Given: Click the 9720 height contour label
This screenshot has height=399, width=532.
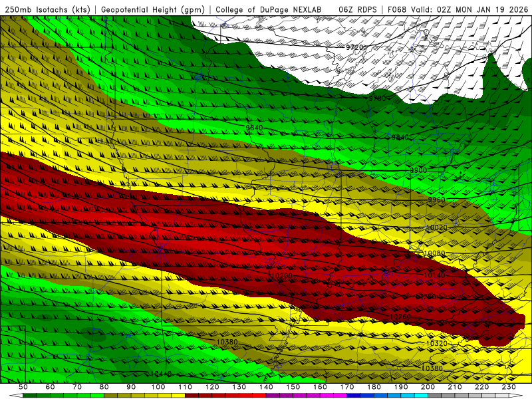Looking at the screenshot, I should [x=354, y=47].
